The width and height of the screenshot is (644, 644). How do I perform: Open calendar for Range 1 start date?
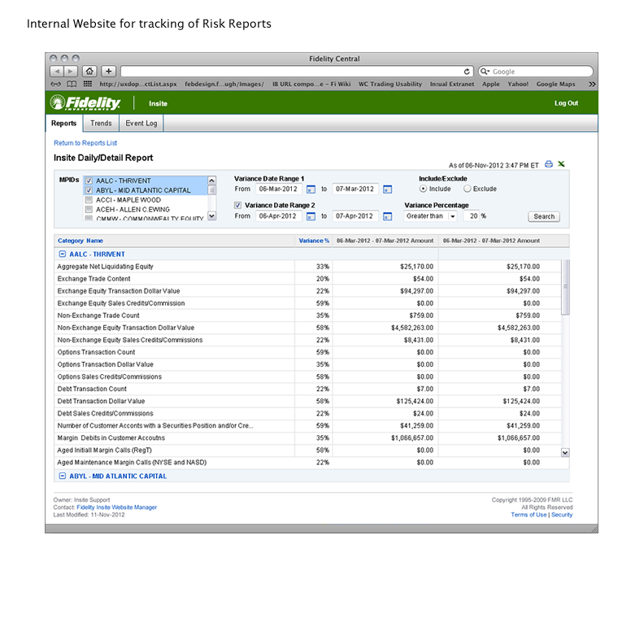coord(311,189)
